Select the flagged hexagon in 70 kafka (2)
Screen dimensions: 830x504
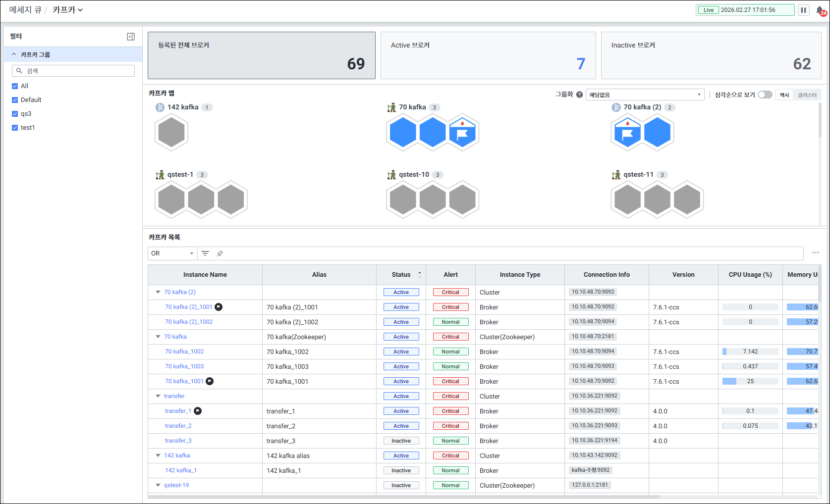627,133
